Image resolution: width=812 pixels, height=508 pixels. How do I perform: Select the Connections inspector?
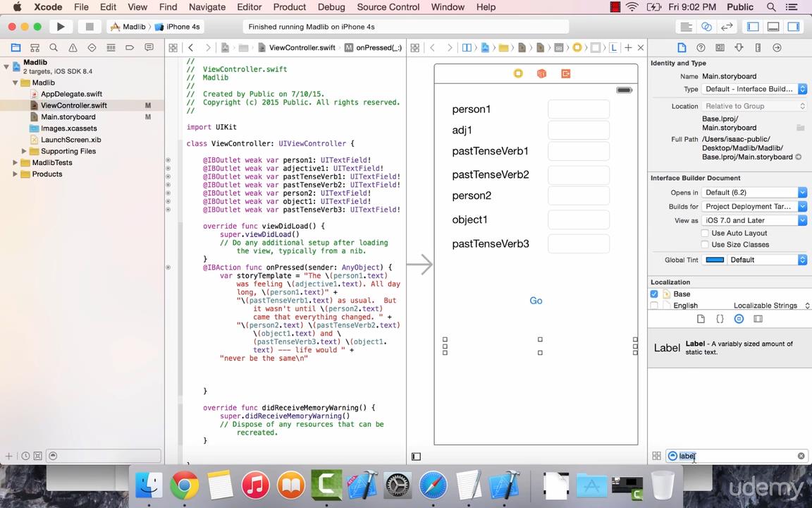tap(777, 47)
